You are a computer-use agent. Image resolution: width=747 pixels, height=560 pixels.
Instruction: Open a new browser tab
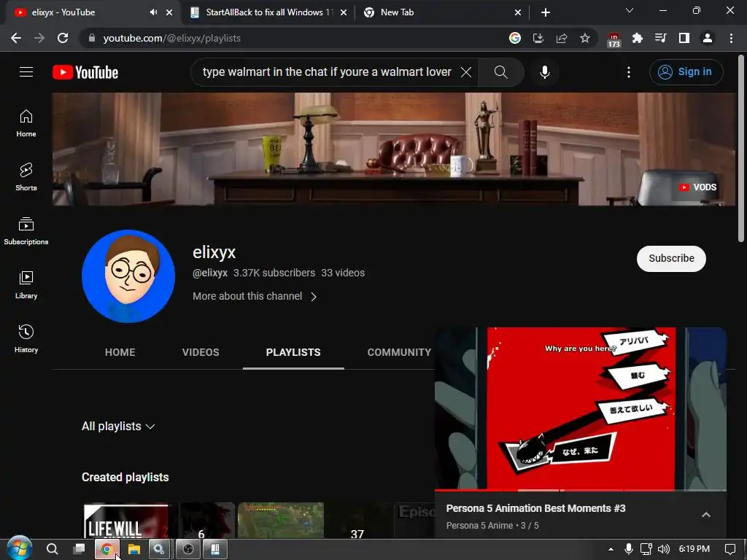click(x=546, y=12)
